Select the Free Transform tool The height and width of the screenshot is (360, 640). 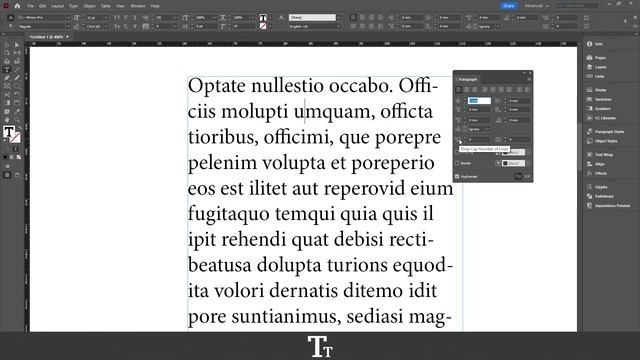17,94
